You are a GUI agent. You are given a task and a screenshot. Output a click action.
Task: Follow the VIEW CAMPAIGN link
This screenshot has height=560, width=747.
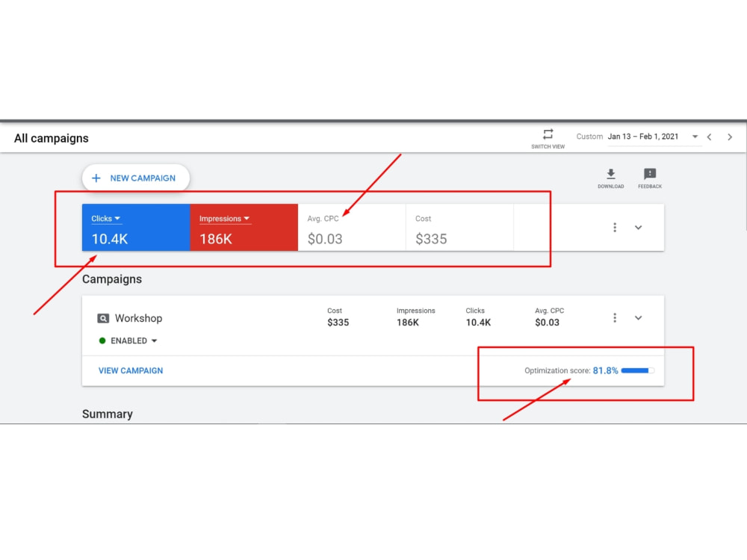pyautogui.click(x=131, y=370)
